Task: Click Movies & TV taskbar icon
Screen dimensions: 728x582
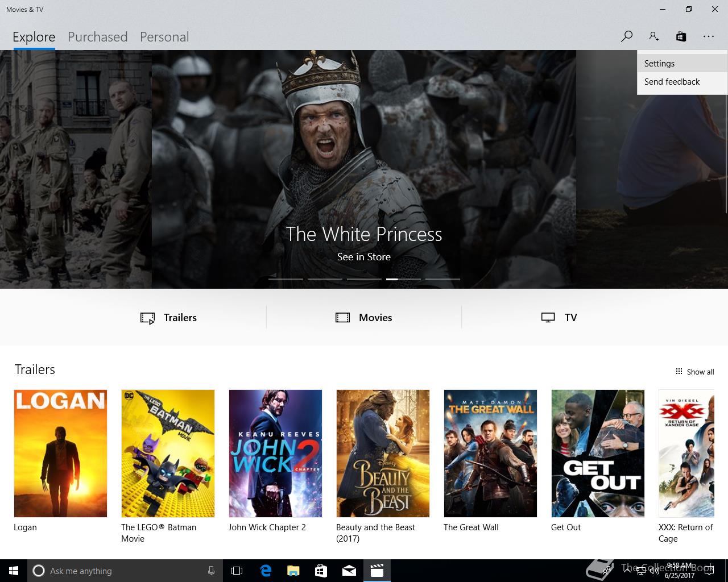Action: point(377,571)
